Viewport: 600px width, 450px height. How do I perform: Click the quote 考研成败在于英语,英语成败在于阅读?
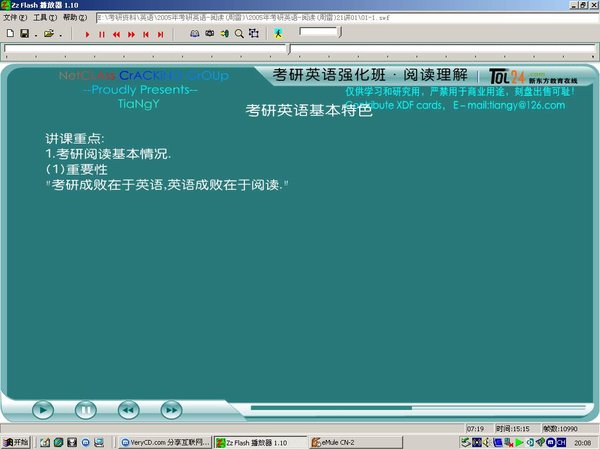click(x=167, y=185)
